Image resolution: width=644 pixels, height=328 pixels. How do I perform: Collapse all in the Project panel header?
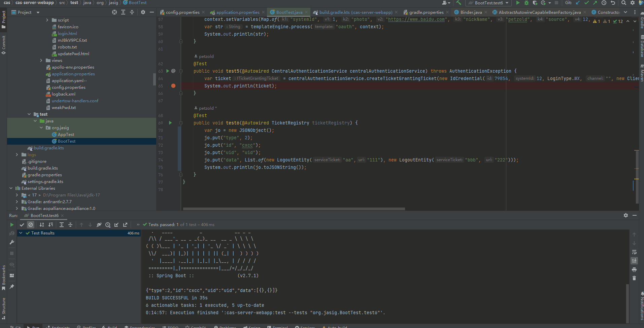click(132, 12)
